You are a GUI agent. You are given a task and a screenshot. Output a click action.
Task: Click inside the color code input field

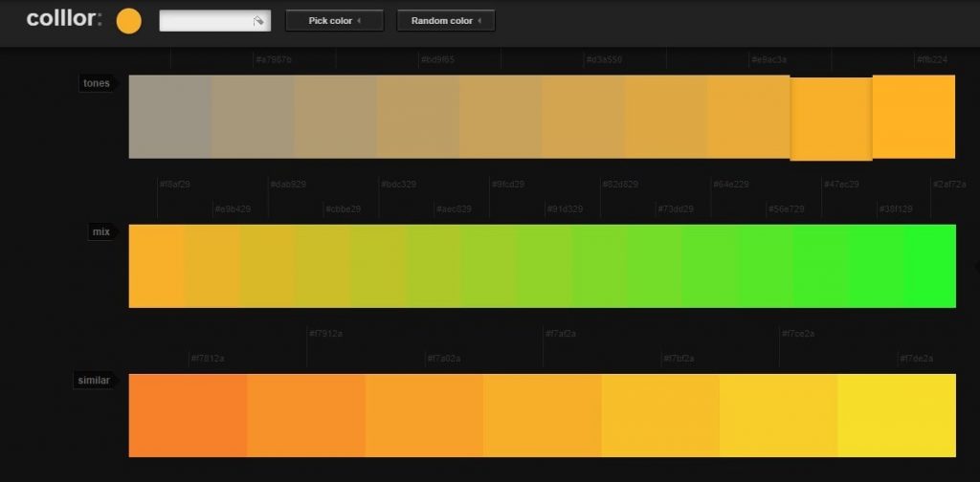click(205, 21)
